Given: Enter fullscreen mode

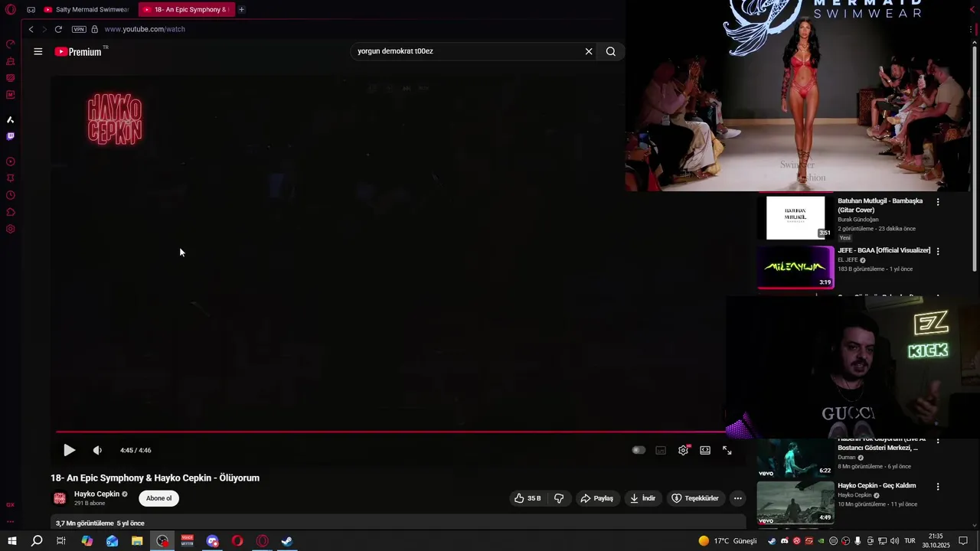Looking at the screenshot, I should click(727, 450).
